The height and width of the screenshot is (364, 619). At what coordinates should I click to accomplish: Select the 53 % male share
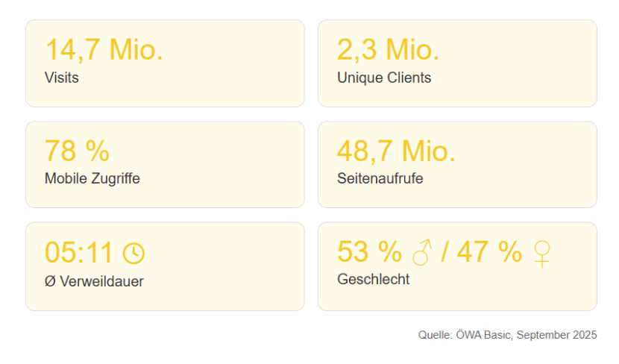(369, 253)
